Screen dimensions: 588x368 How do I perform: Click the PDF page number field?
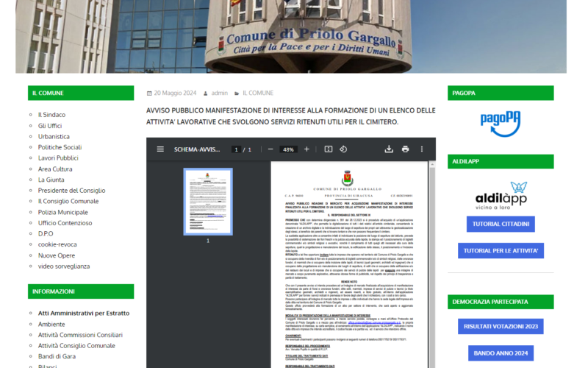[x=236, y=149]
